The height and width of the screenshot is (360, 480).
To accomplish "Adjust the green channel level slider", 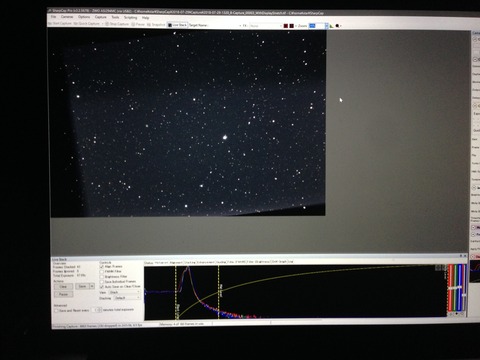I will [x=455, y=288].
